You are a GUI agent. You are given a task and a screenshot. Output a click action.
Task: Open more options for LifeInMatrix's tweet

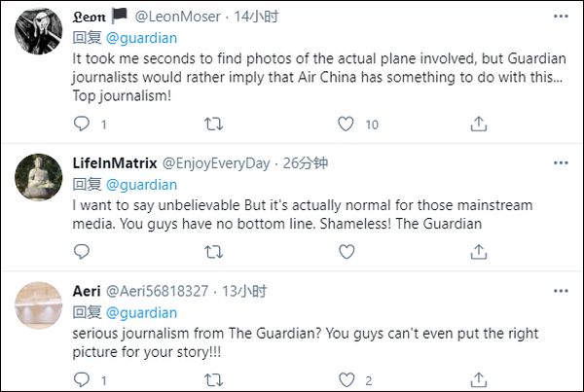(559, 161)
